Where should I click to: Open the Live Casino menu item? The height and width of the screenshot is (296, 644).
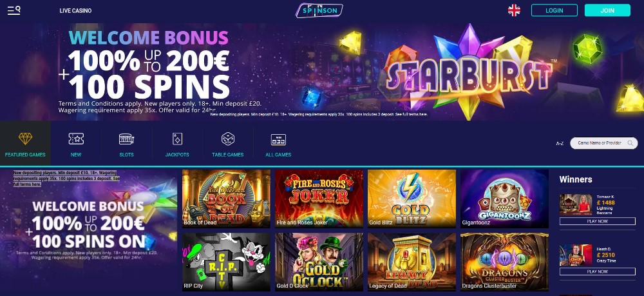(75, 11)
